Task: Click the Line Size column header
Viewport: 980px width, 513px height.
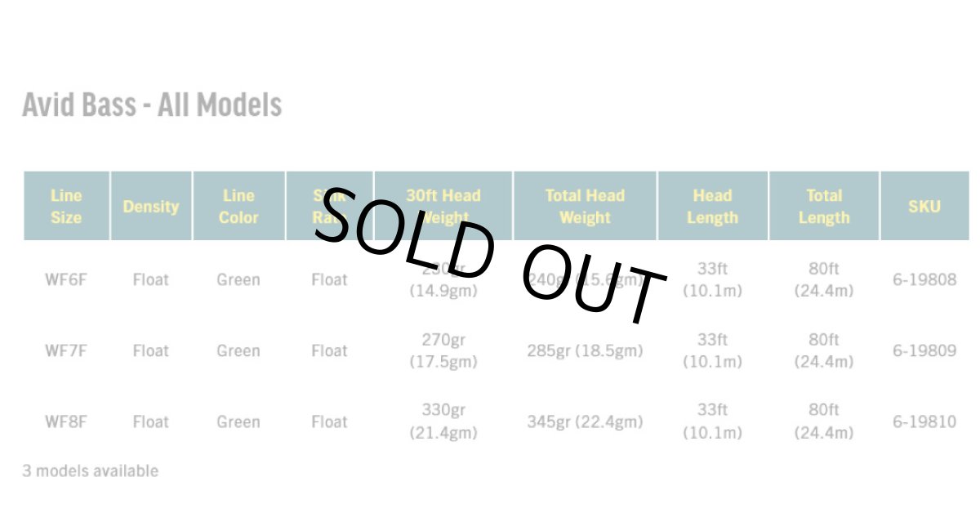Action: [66, 207]
